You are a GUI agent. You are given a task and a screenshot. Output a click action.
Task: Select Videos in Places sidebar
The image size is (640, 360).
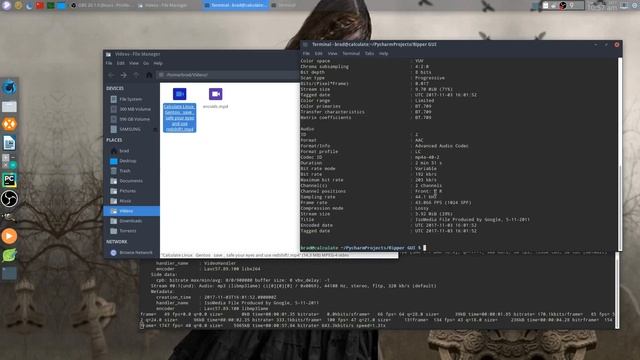(131, 211)
